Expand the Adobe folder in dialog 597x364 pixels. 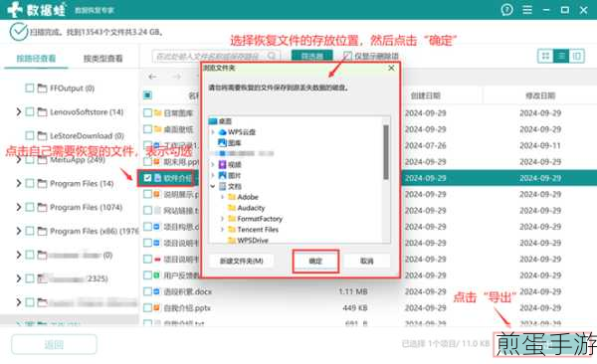click(222, 197)
